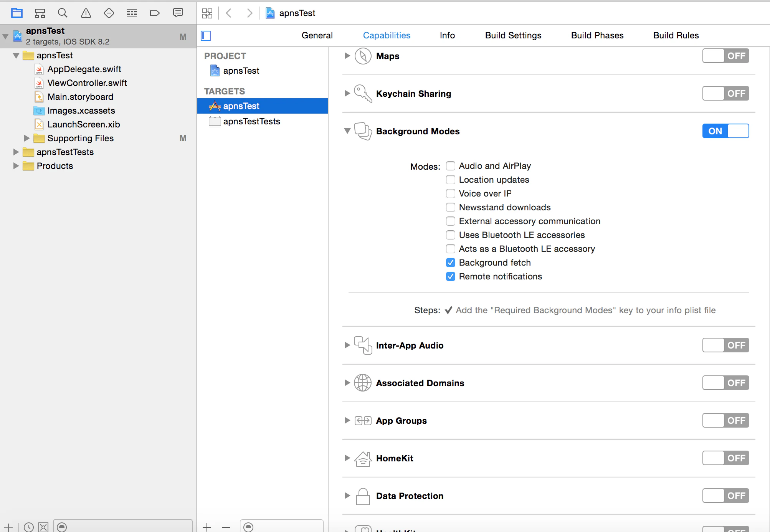Show recent files clock filter

coord(29,527)
